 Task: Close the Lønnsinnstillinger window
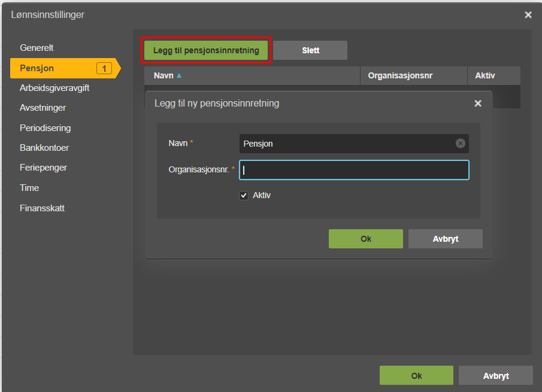click(x=528, y=15)
